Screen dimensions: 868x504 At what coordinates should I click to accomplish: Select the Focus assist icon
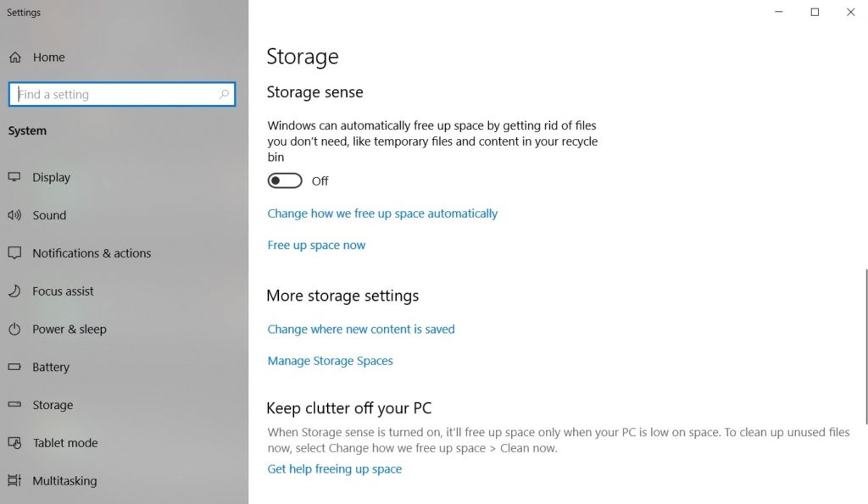pyautogui.click(x=14, y=291)
